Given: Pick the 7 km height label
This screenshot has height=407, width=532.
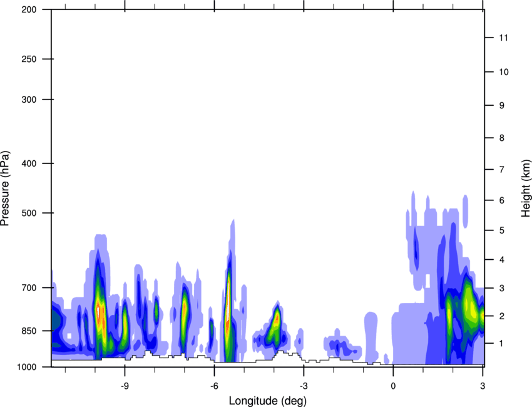Looking at the screenshot, I should click(x=502, y=169).
